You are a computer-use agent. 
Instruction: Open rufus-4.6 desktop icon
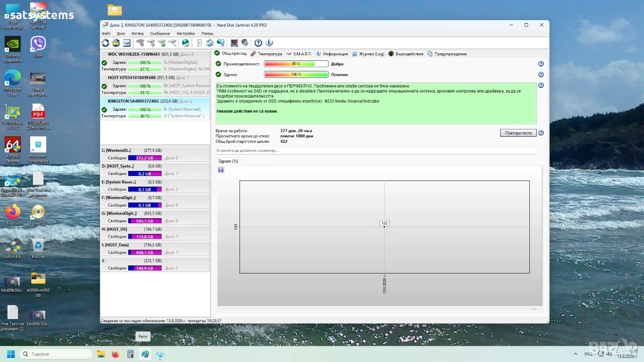click(13, 248)
